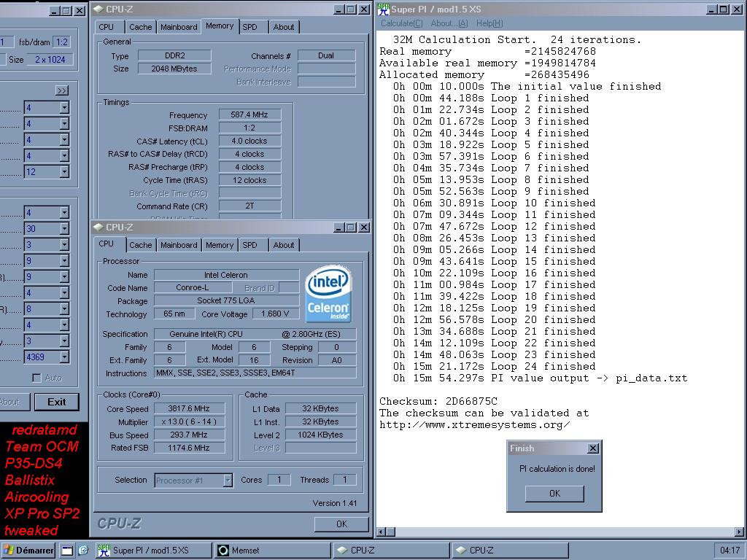This screenshot has width=747, height=560.
Task: Click the Checksum: 2D66875C line in Super PI
Action: tap(438, 402)
